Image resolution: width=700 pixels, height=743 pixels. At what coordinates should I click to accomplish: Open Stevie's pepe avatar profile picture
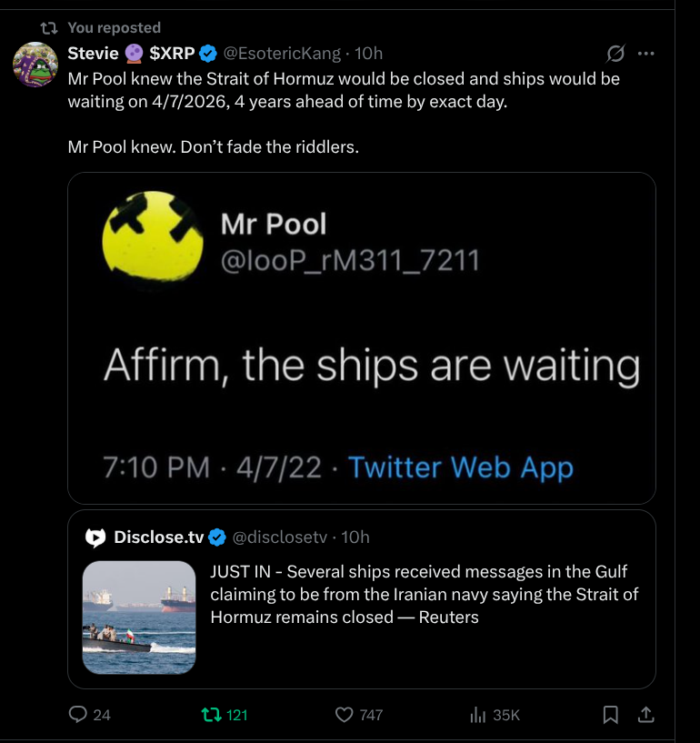tap(35, 65)
